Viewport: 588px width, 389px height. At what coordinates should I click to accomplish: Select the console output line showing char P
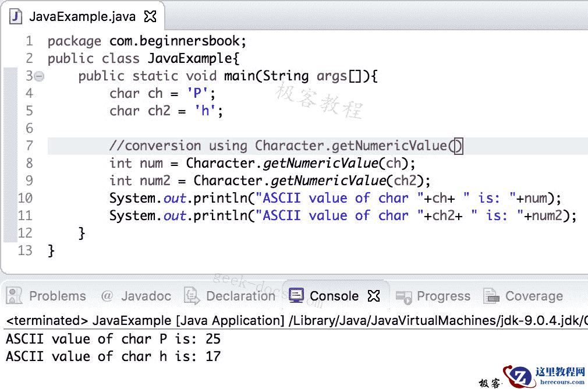111,338
